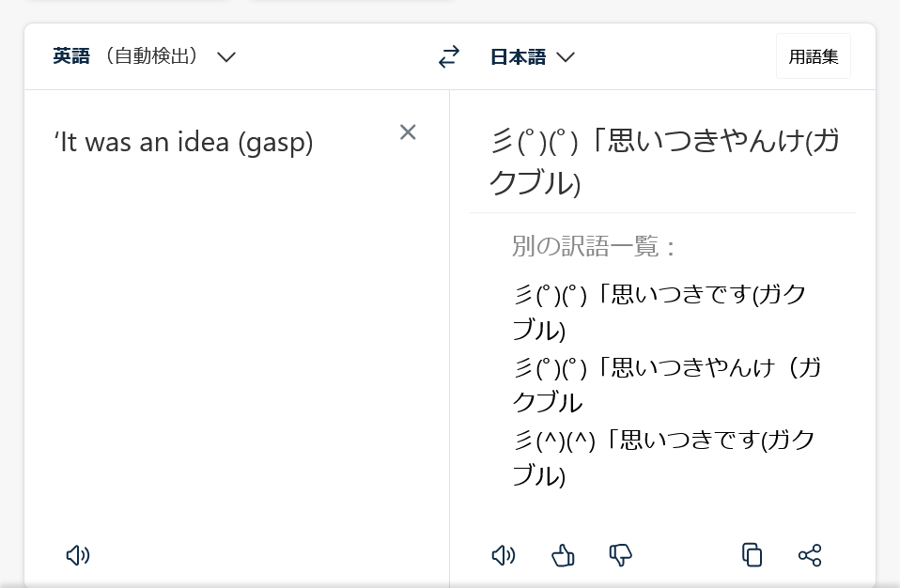The image size is (900, 588).
Task: Listen to the English source text
Action: 78,555
